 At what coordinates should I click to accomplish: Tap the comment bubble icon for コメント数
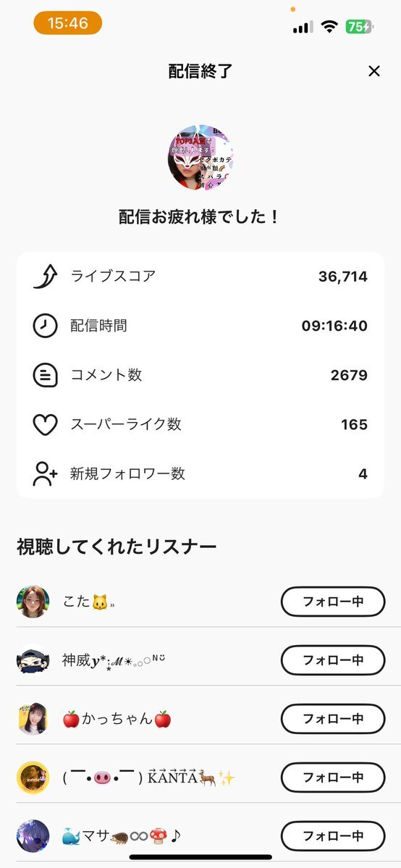[x=46, y=375]
